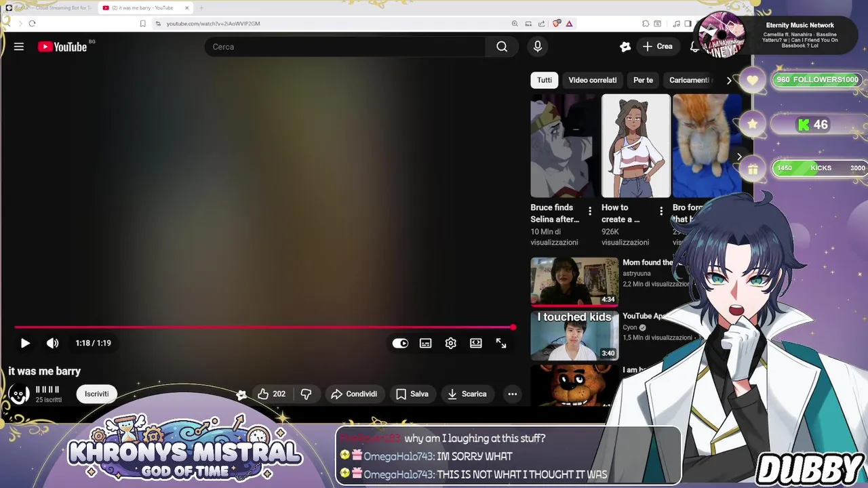
Task: Show next Shorts with shelf arrow
Action: click(739, 157)
